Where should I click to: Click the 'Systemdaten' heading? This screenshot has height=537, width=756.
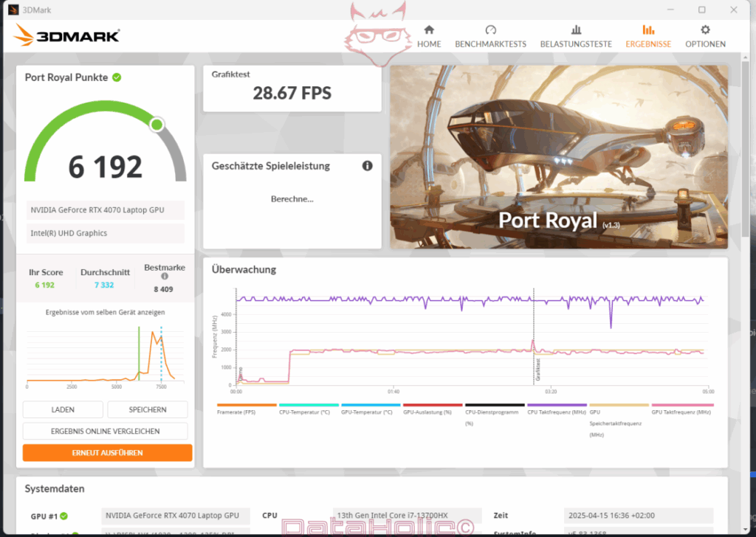[x=55, y=488]
